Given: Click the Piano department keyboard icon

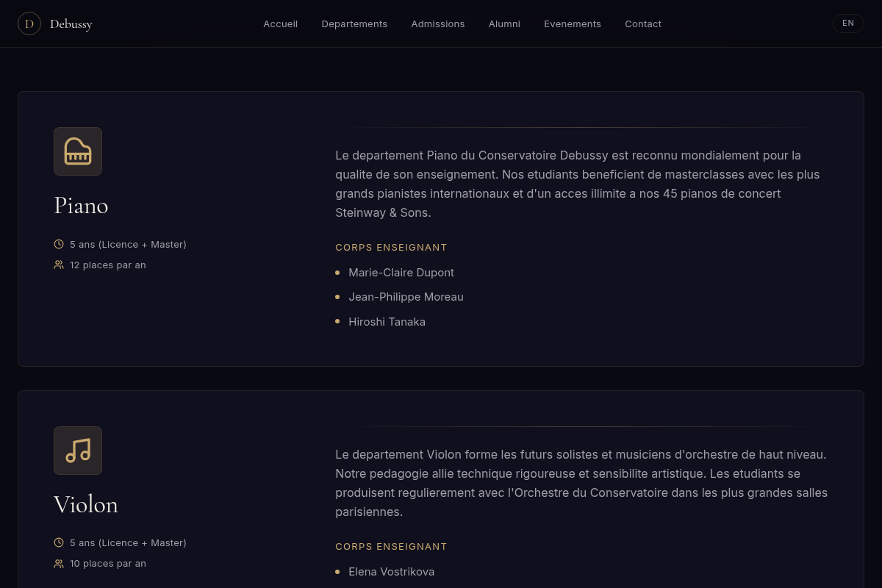Looking at the screenshot, I should click(78, 151).
